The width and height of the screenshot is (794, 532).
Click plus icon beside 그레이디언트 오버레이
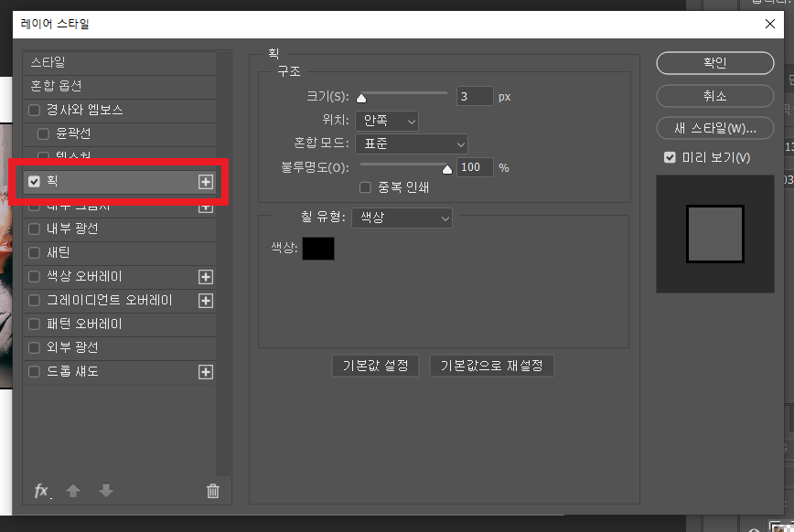206,300
